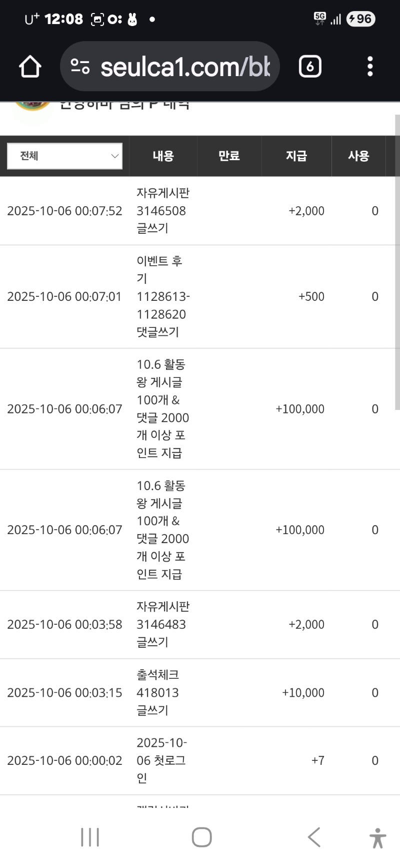The height and width of the screenshot is (868, 400).
Task: Open the 전체 filter dropdown
Action: click(x=64, y=156)
